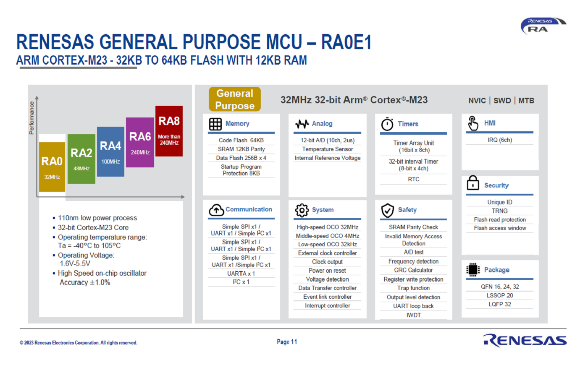Viewport: 588px width, 365px height.
Task: Click the Memory grid icon
Action: point(215,124)
